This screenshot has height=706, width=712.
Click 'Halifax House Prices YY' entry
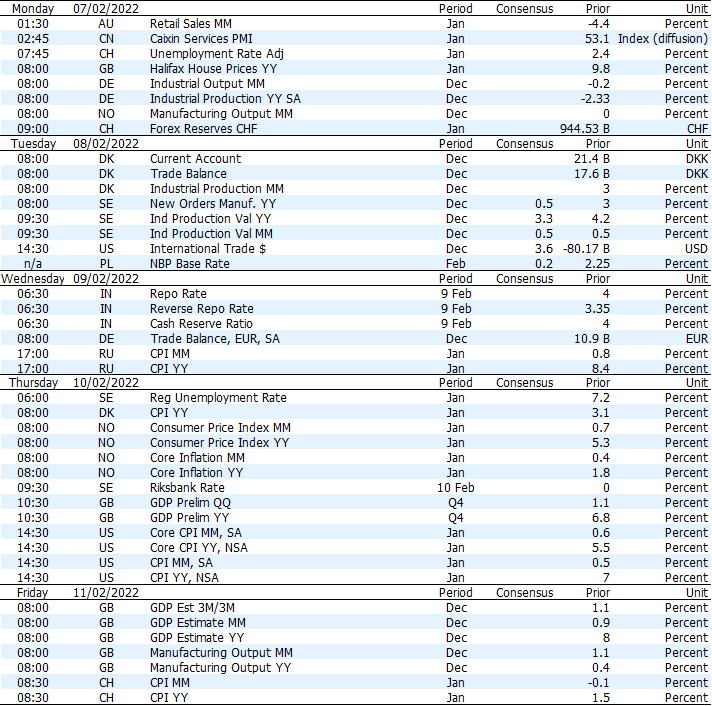click(x=213, y=69)
